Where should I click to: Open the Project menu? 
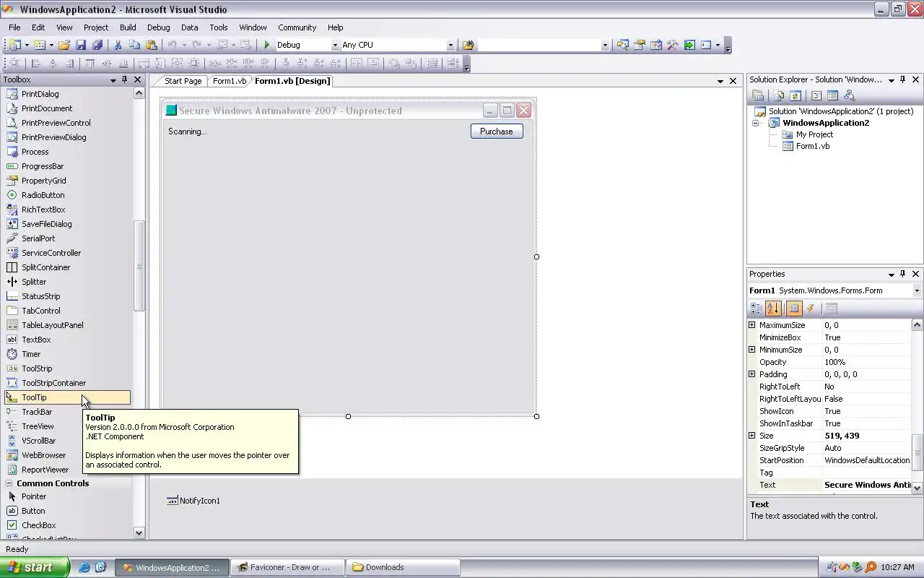(95, 27)
